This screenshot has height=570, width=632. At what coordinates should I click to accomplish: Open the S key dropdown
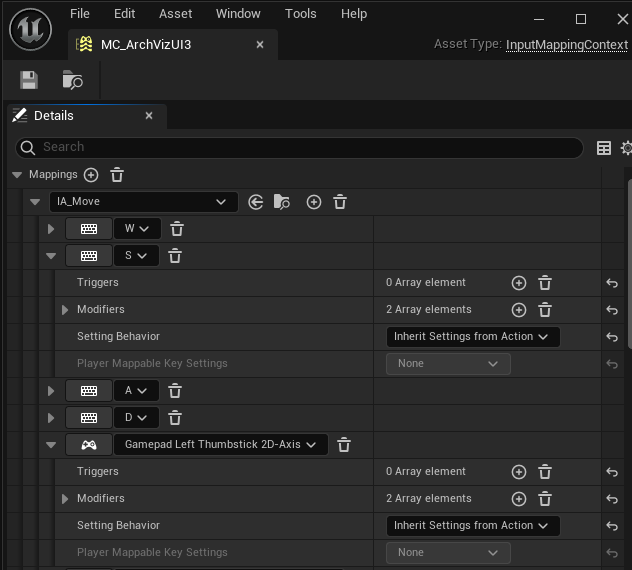(136, 256)
